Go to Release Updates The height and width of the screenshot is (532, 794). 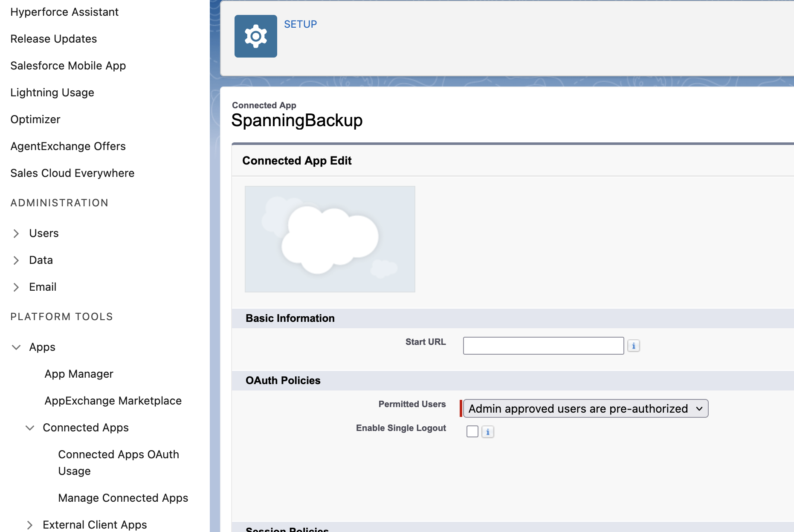click(54, 39)
